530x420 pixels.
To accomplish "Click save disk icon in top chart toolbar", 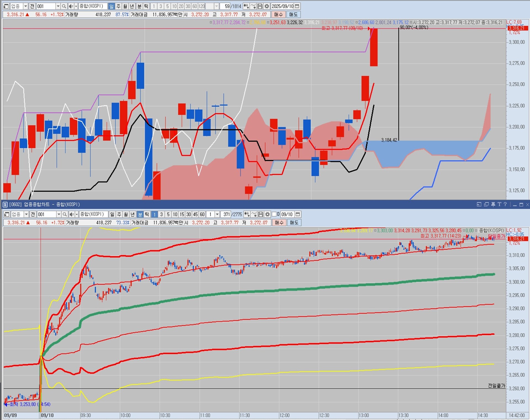I will (x=260, y=6).
